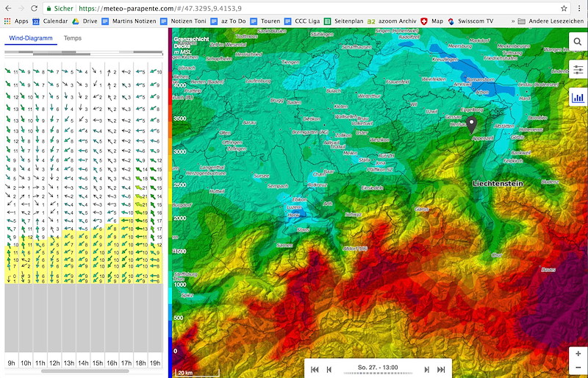Click horizontal scrollbar under wind diagram

click(x=85, y=371)
